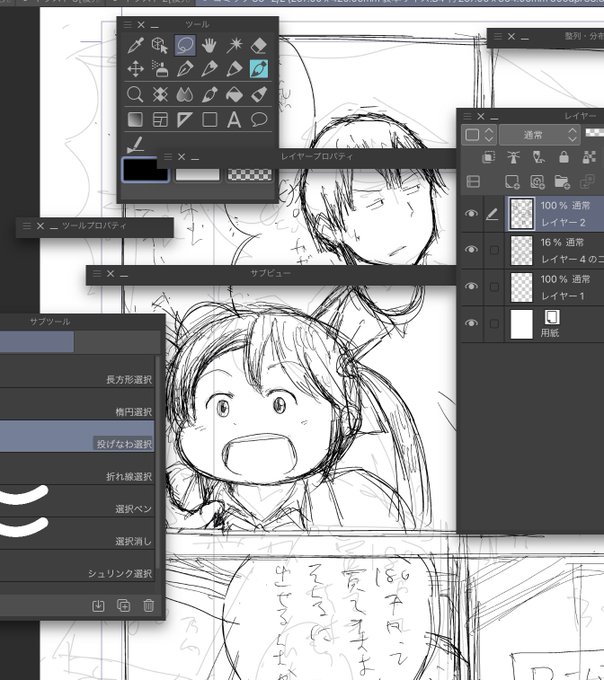The width and height of the screenshot is (604, 680).
Task: Open the ツール palette hamburger menu
Action: point(128,25)
